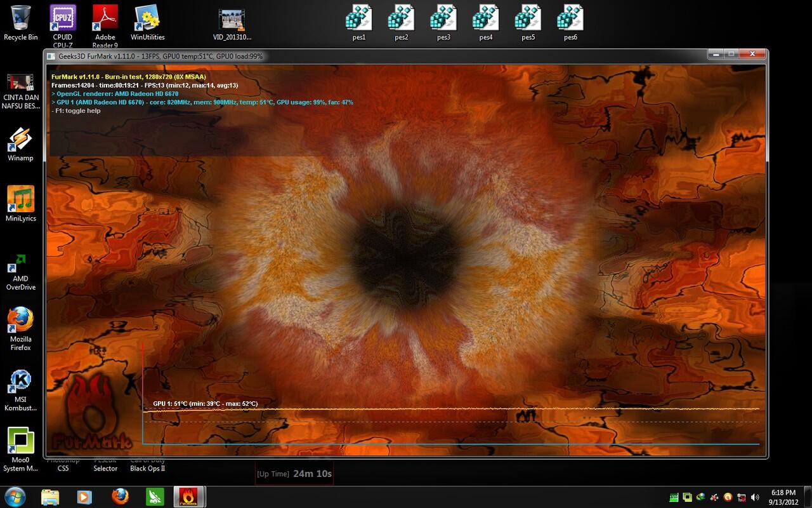
Task: Select the pes6 registry file
Action: click(570, 23)
